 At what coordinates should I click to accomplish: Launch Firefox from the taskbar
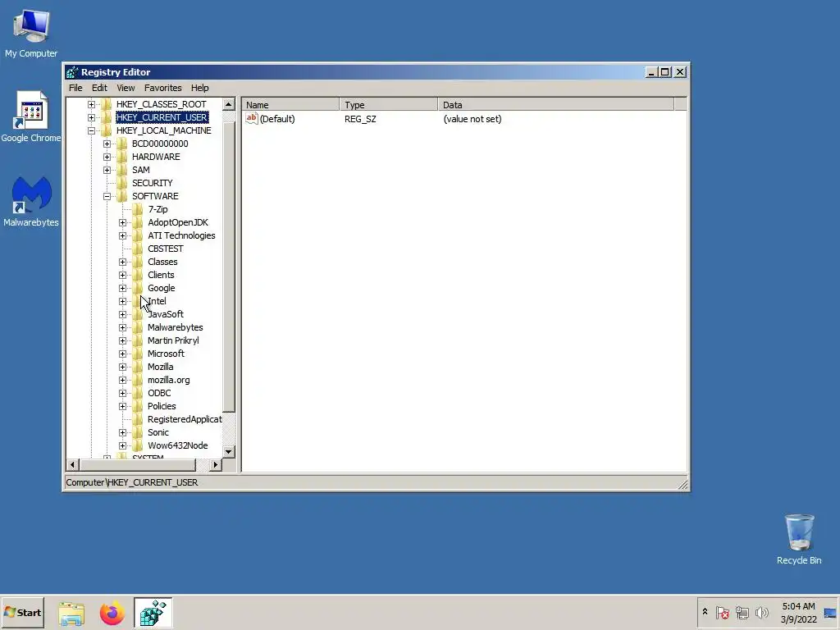point(112,613)
